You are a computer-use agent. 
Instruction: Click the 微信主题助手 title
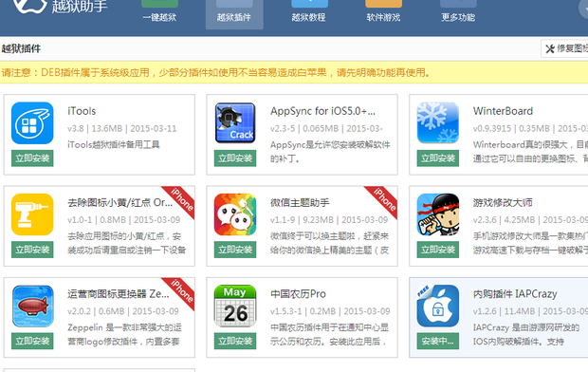coord(300,203)
